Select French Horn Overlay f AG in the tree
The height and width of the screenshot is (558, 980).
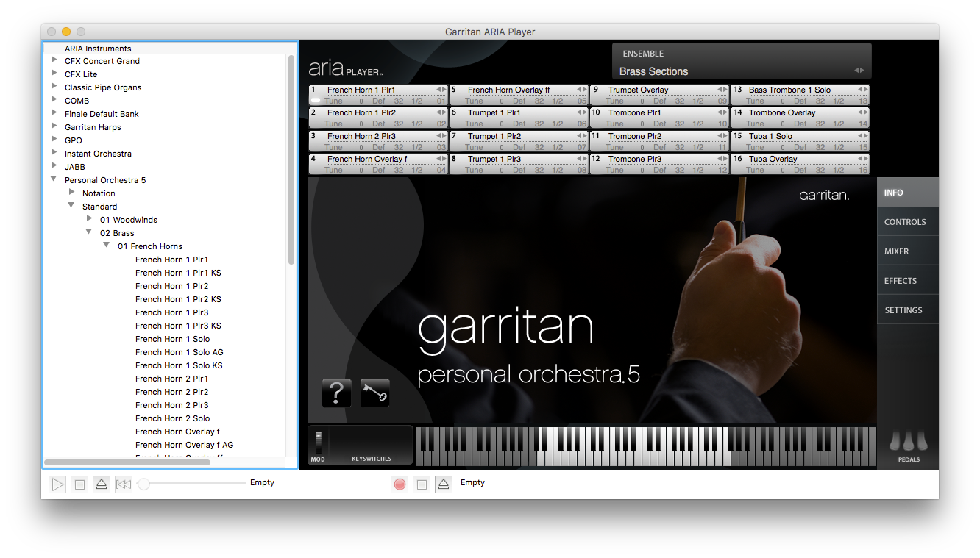click(184, 445)
